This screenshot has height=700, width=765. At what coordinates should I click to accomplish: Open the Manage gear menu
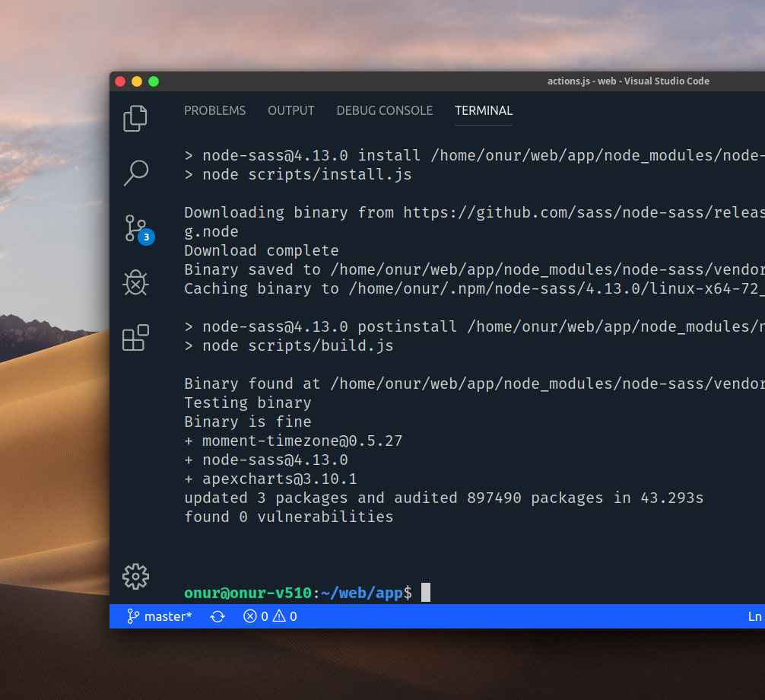click(x=135, y=577)
